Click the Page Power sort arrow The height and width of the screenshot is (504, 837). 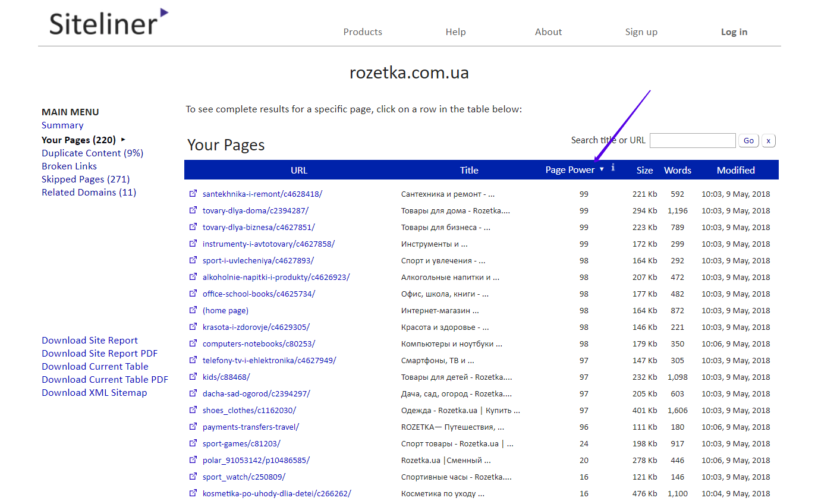coord(602,170)
